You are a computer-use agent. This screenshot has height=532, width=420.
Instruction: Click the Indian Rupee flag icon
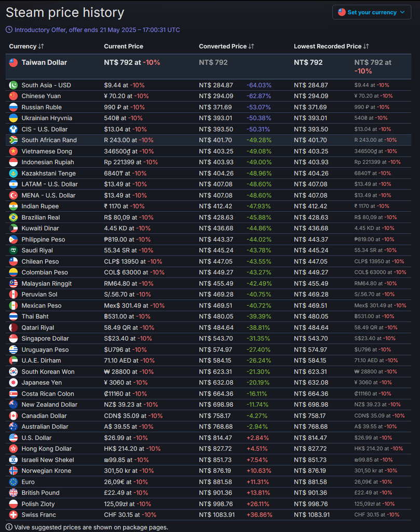coord(13,206)
